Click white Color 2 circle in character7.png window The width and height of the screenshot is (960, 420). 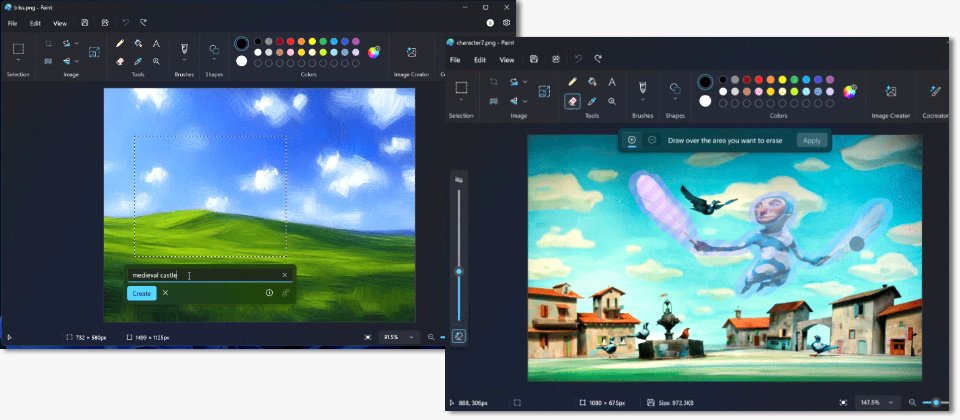tap(705, 101)
